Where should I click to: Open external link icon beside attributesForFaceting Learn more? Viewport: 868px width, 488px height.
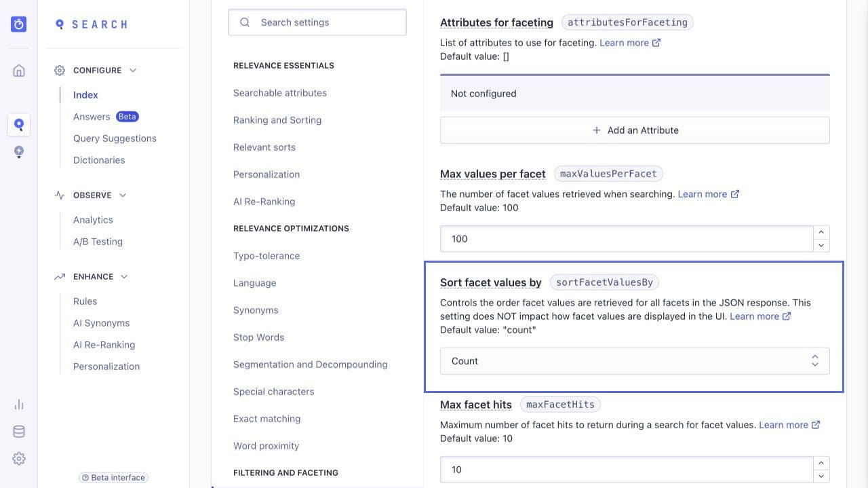point(656,43)
